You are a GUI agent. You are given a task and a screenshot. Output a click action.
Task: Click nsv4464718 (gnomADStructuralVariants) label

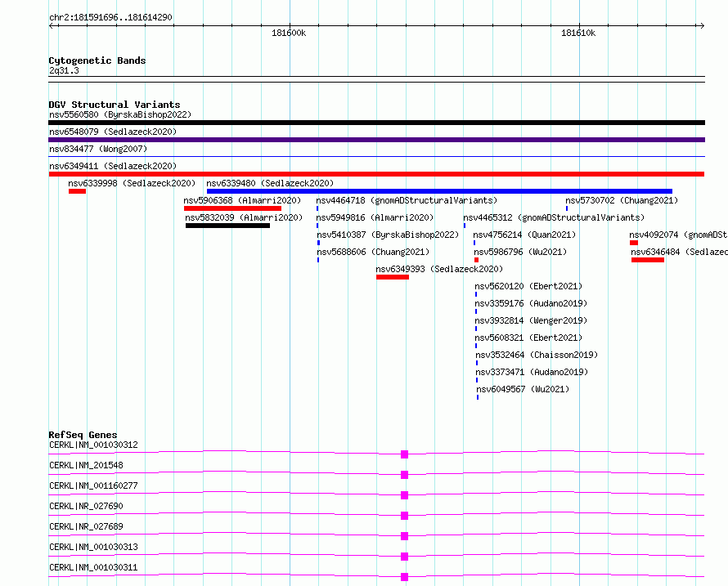(x=407, y=200)
